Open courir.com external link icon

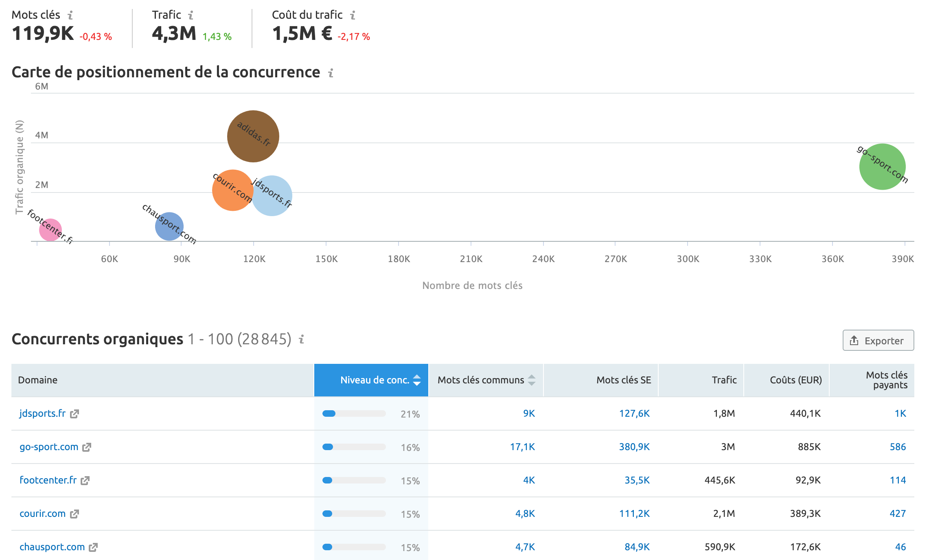pyautogui.click(x=74, y=514)
